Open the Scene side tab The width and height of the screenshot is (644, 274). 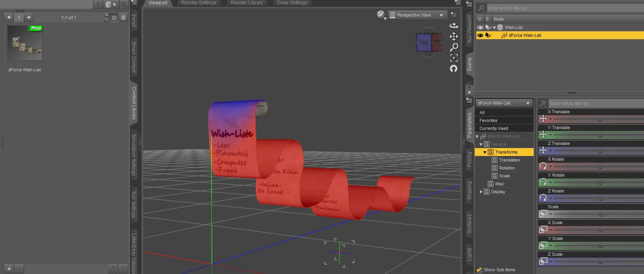(x=470, y=64)
